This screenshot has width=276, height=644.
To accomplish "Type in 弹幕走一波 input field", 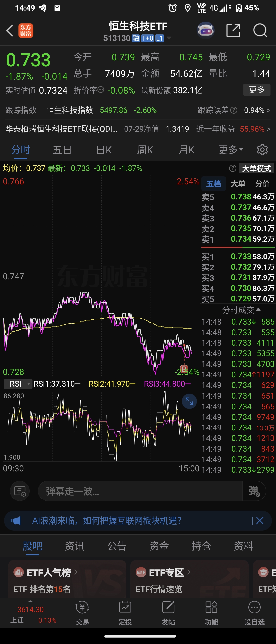I will point(140,491).
